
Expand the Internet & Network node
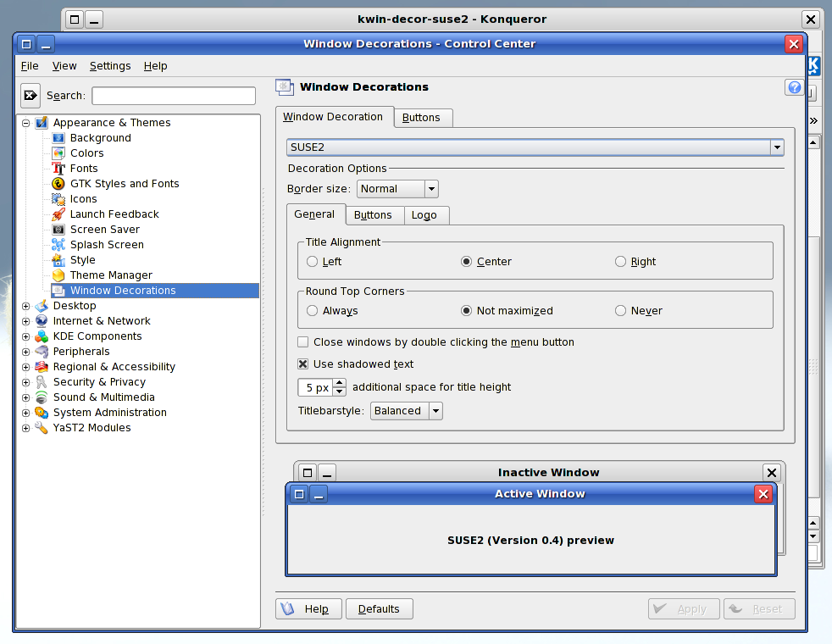[25, 321]
